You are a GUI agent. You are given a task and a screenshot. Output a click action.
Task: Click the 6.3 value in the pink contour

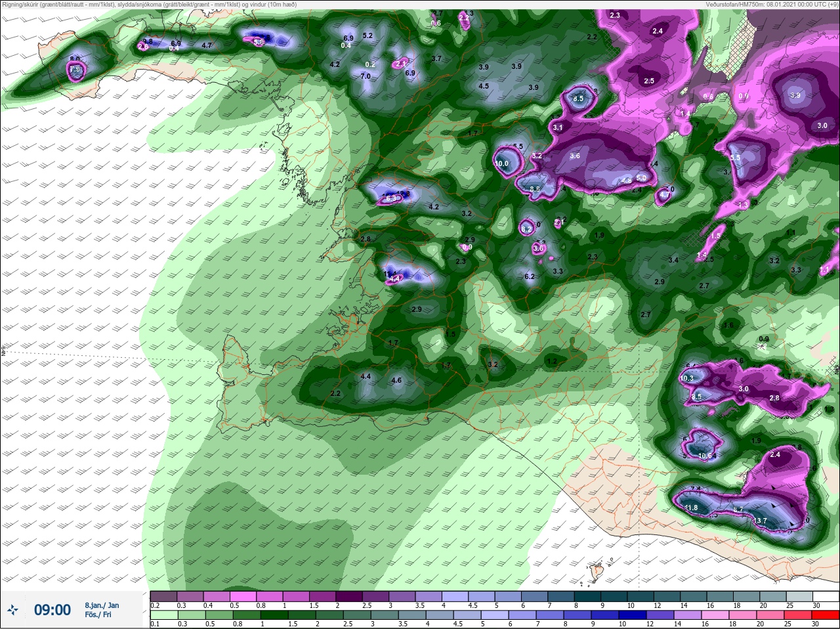coord(391,198)
